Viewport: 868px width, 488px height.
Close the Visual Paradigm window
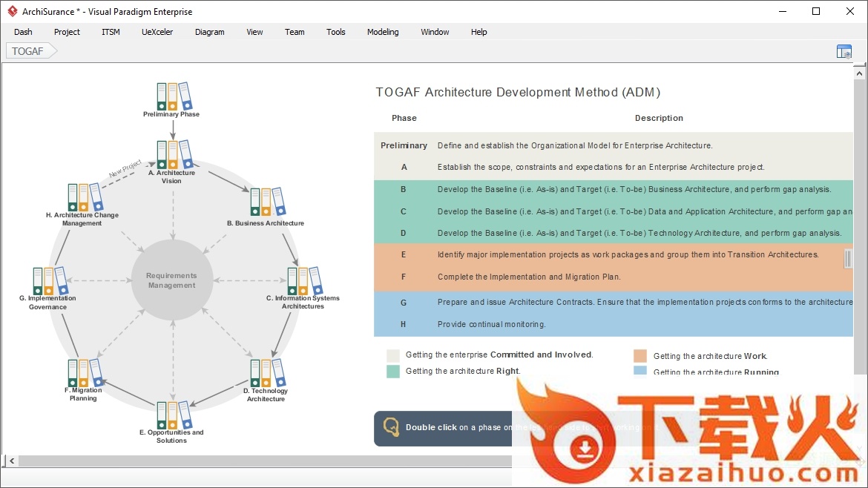pyautogui.click(x=850, y=11)
